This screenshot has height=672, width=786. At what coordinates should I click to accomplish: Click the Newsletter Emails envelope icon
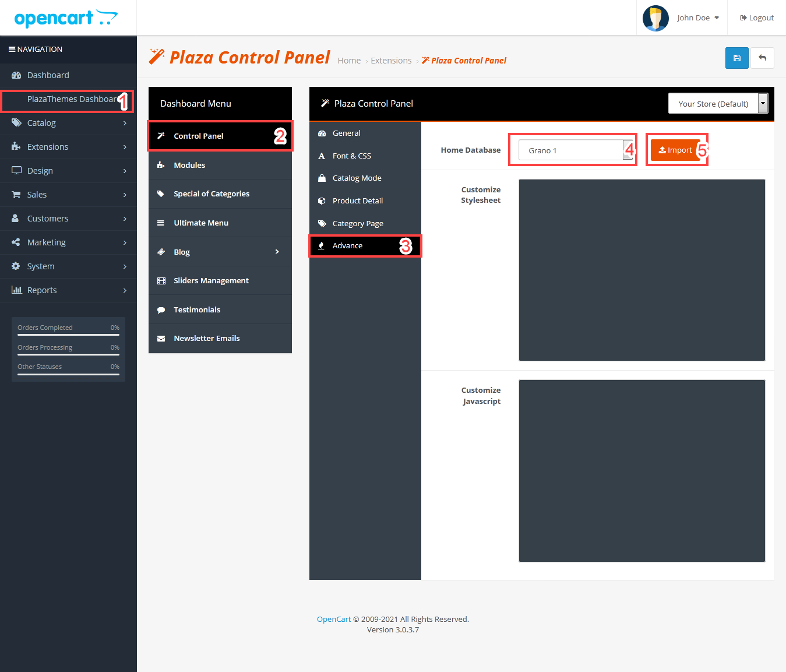click(x=161, y=339)
